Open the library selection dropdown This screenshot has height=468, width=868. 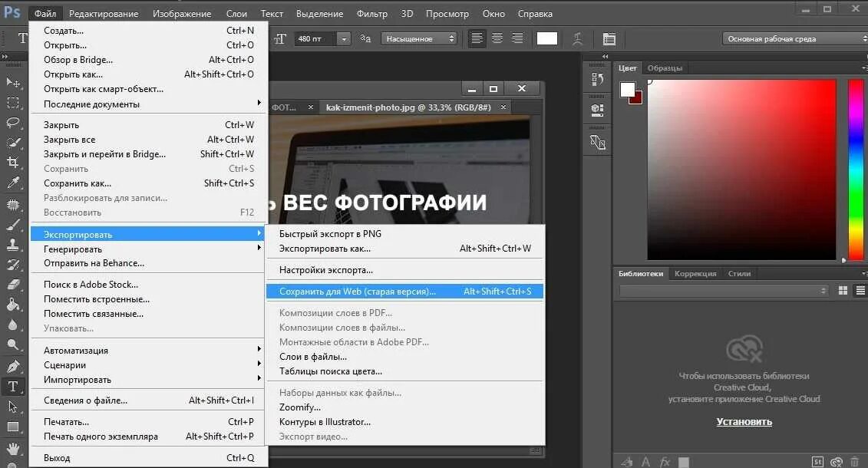[724, 291]
